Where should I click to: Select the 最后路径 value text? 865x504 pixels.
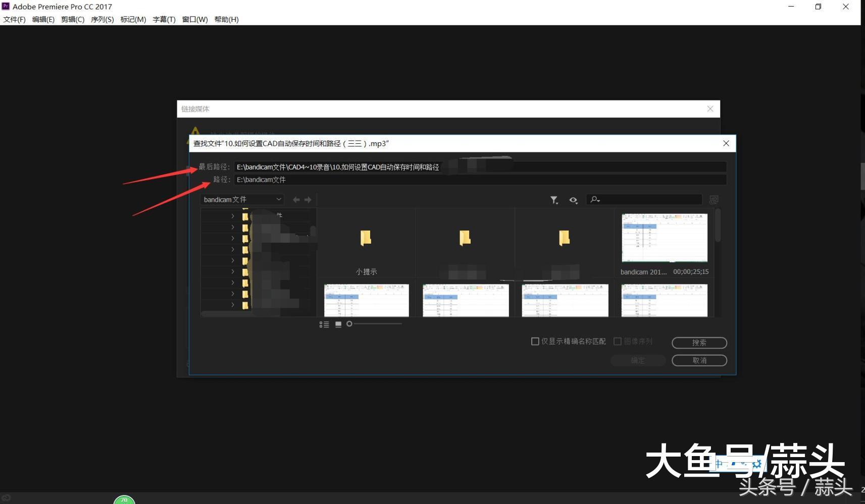tap(338, 167)
